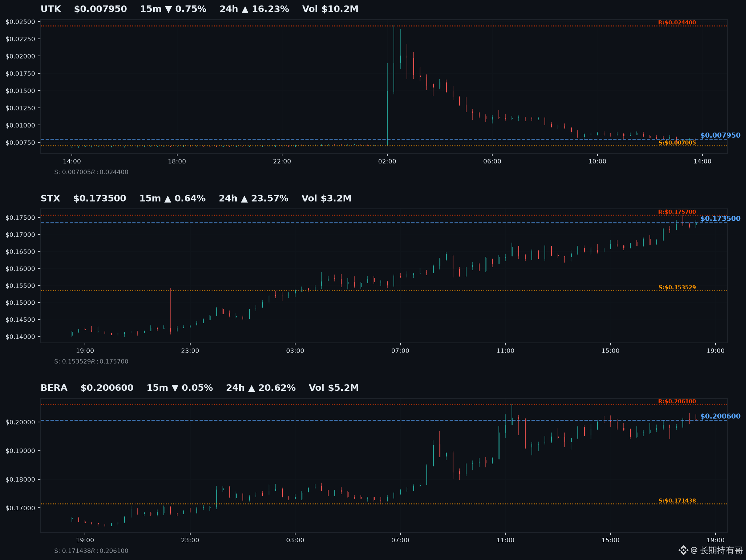This screenshot has width=746, height=560.
Task: Click the 15m ▲ 0.64% change
Action: 172,199
